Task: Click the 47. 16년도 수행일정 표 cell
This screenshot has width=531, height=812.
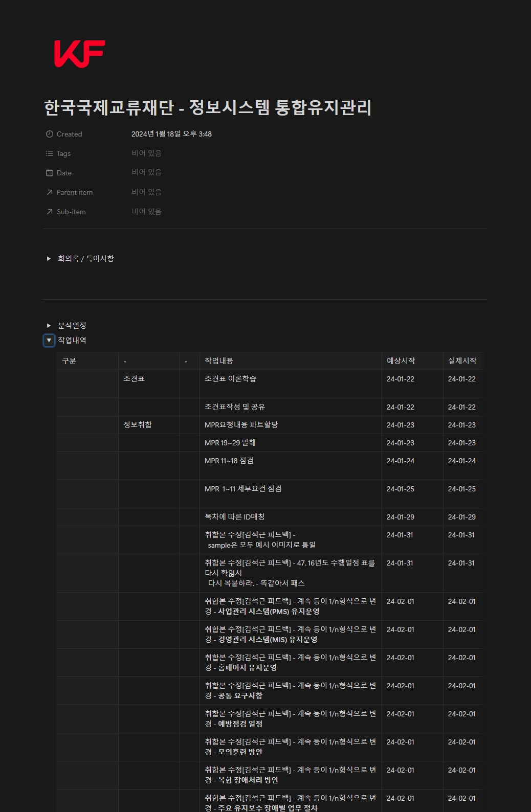Action: click(x=291, y=573)
